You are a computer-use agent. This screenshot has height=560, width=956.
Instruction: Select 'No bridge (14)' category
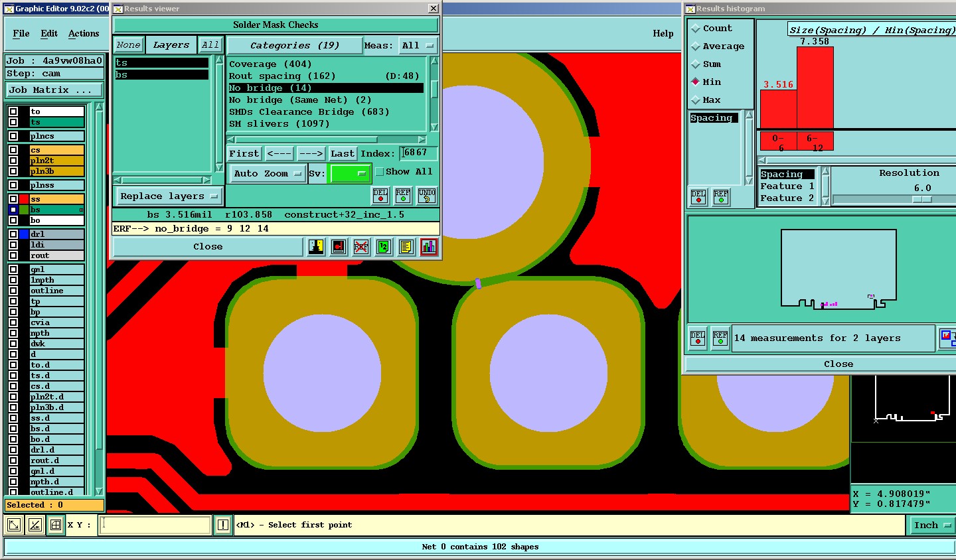pos(325,88)
